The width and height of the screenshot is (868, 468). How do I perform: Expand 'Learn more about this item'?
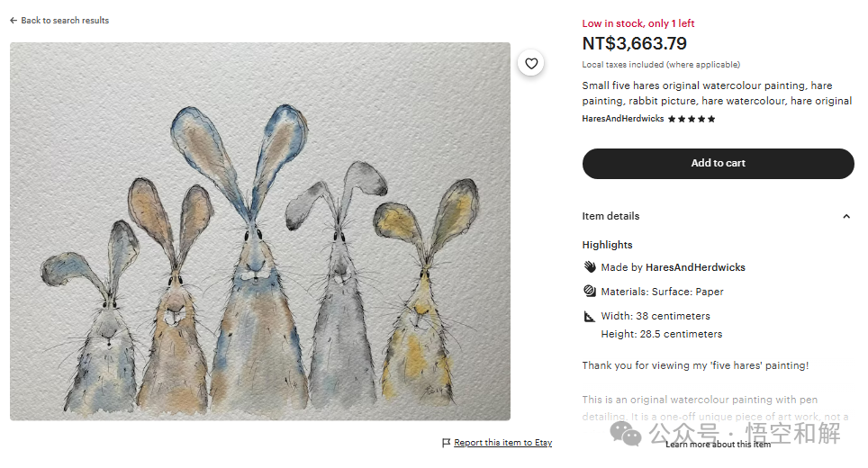[718, 444]
